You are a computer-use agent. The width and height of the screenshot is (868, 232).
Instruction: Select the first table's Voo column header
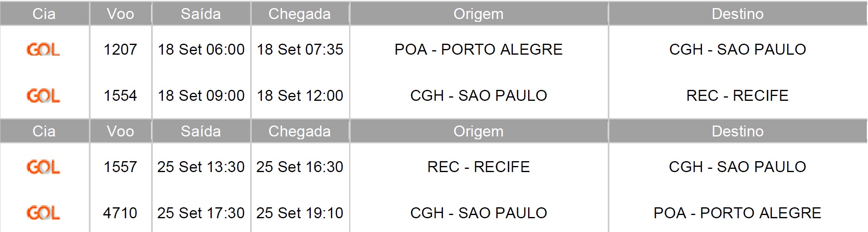coord(120,14)
